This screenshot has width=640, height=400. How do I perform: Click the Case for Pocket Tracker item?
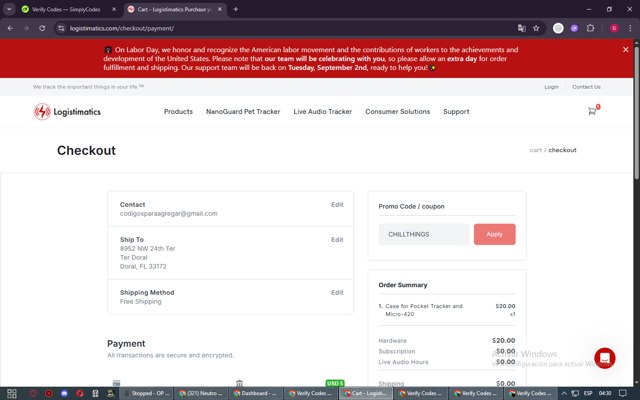(x=424, y=310)
